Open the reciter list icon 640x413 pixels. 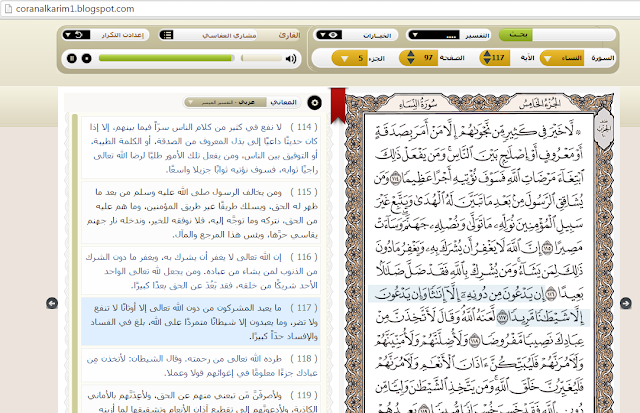pyautogui.click(x=167, y=35)
